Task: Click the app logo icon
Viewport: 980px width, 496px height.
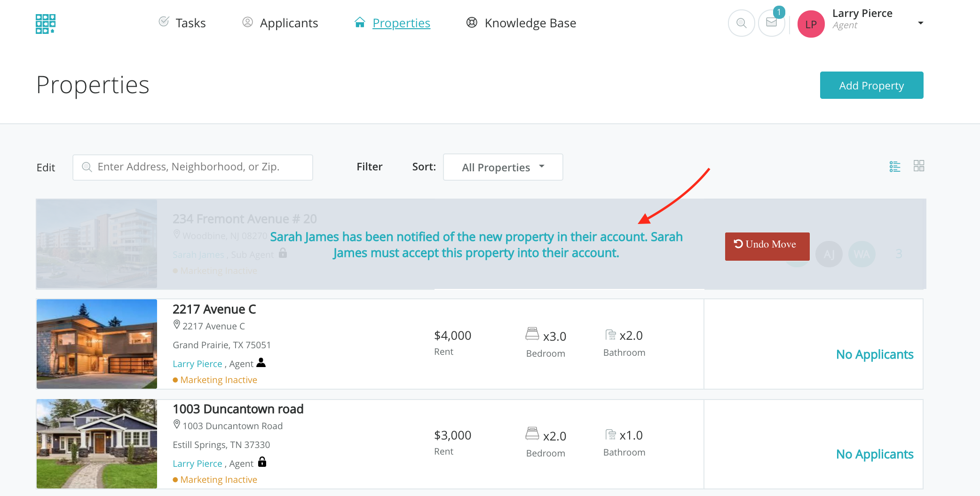Action: click(x=46, y=24)
